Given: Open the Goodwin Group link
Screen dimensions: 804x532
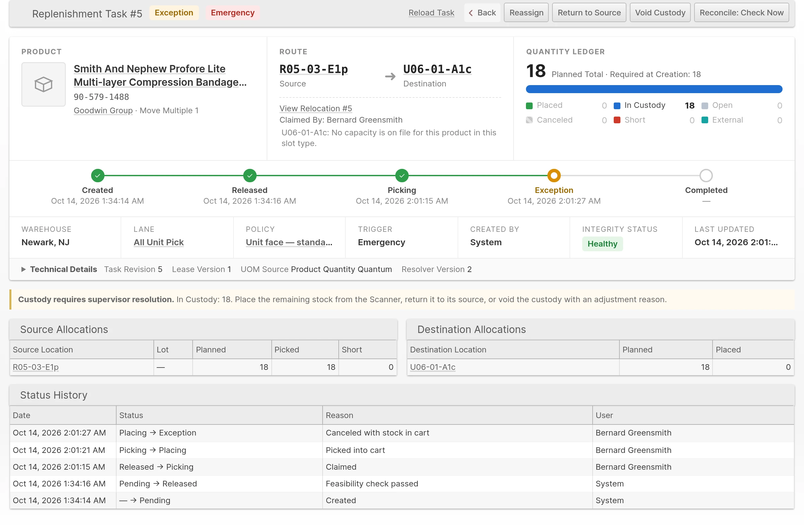Looking at the screenshot, I should coord(103,111).
